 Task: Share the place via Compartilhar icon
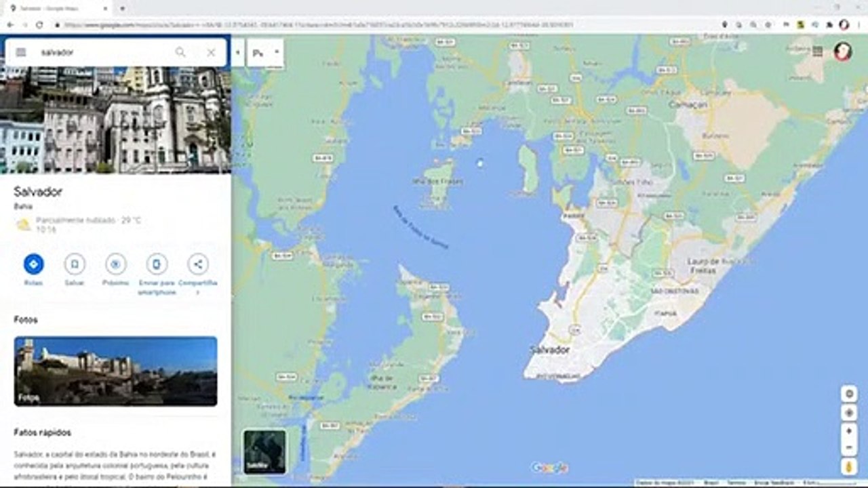[x=198, y=264]
